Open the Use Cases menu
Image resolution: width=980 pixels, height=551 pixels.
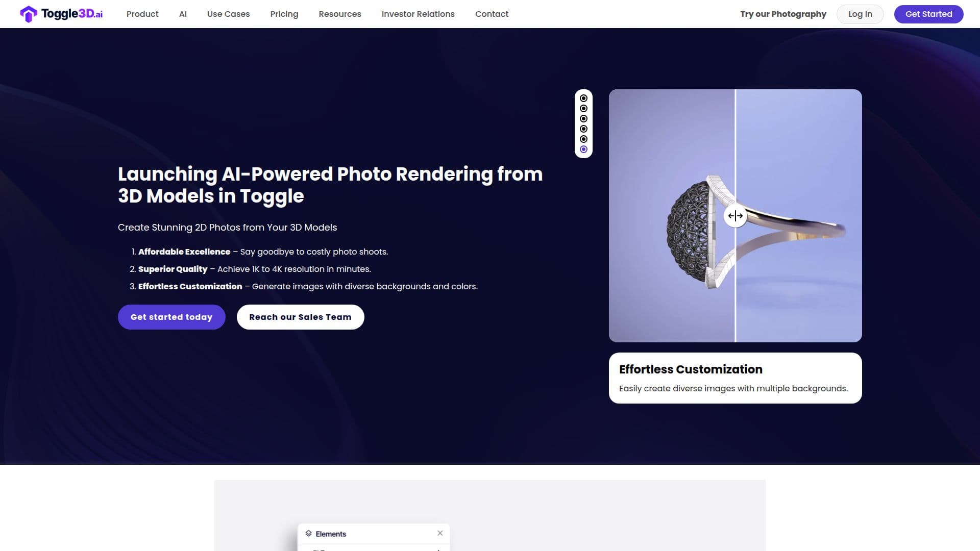228,14
